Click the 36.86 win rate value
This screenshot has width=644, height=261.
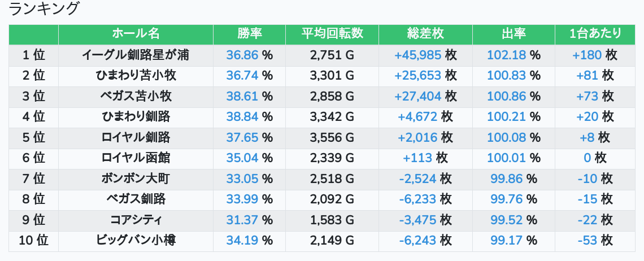point(242,55)
